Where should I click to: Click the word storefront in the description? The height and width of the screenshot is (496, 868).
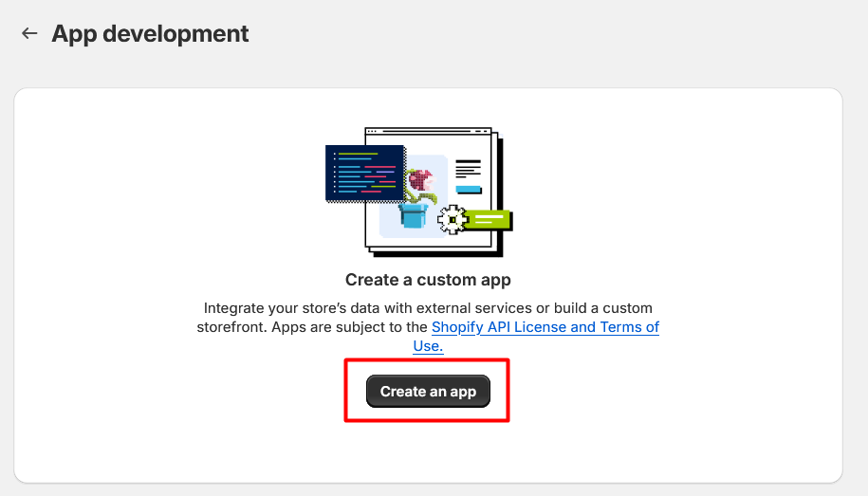233,327
